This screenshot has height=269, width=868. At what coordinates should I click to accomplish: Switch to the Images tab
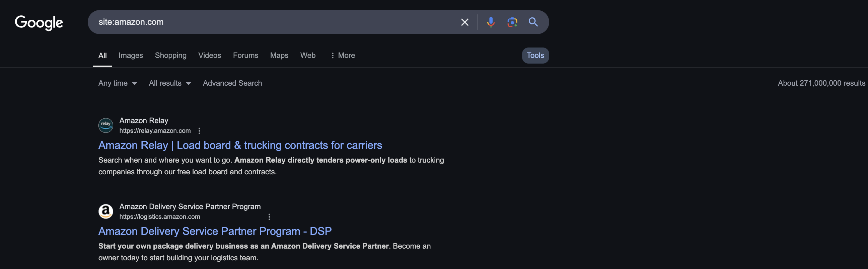coord(131,56)
